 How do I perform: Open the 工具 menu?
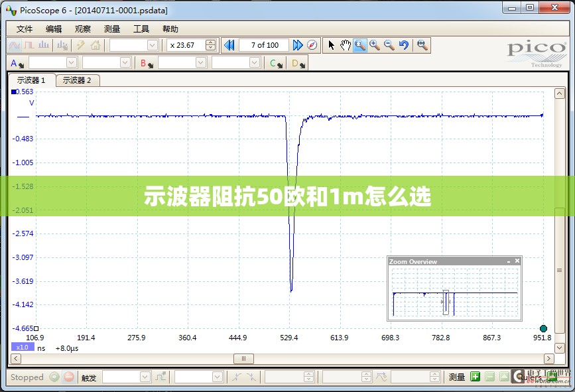pyautogui.click(x=141, y=29)
